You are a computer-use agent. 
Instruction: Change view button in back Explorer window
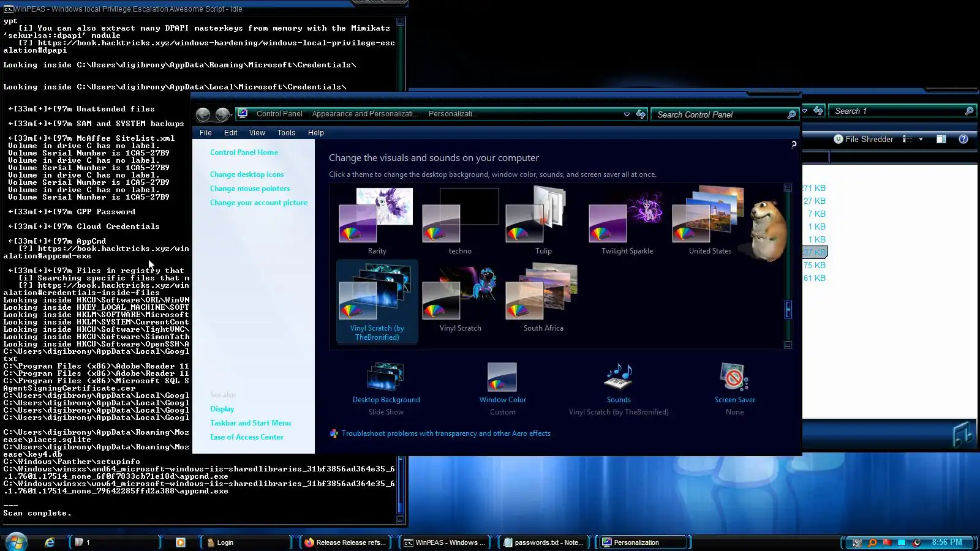point(908,139)
